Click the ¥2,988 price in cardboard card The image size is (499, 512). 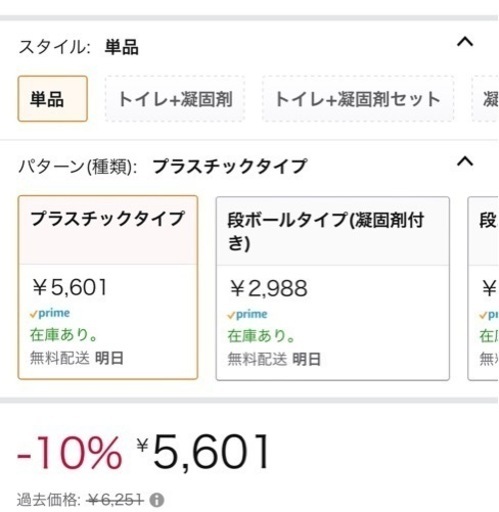269,288
